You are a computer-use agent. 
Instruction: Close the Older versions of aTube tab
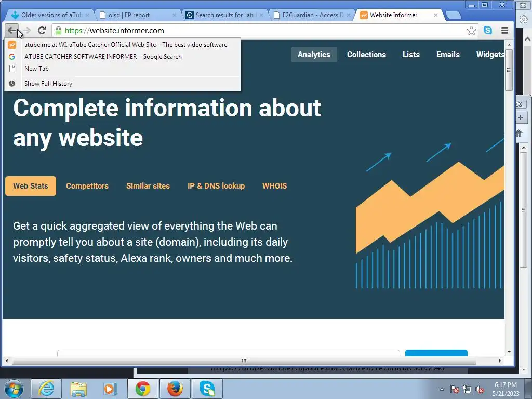point(87,15)
